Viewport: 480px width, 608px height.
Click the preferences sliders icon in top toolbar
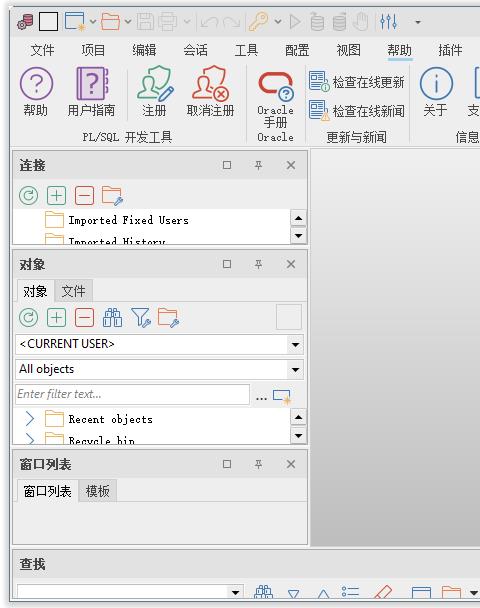pyautogui.click(x=388, y=21)
